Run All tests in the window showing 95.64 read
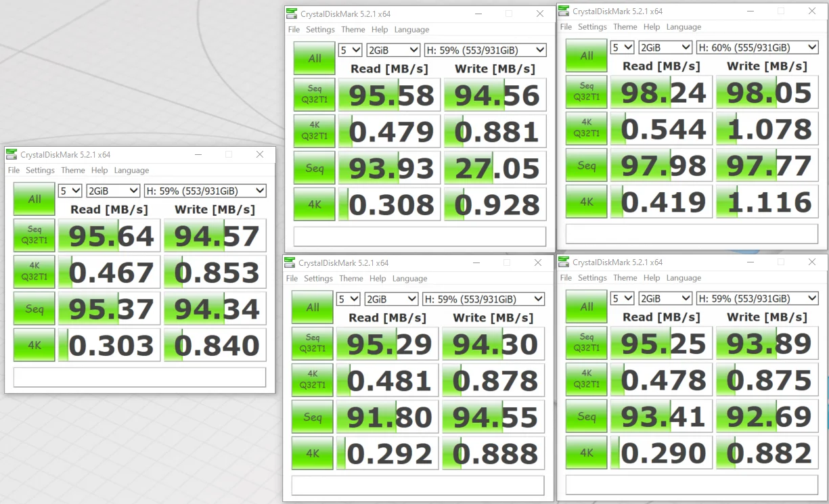This screenshot has width=829, height=504. [x=35, y=199]
